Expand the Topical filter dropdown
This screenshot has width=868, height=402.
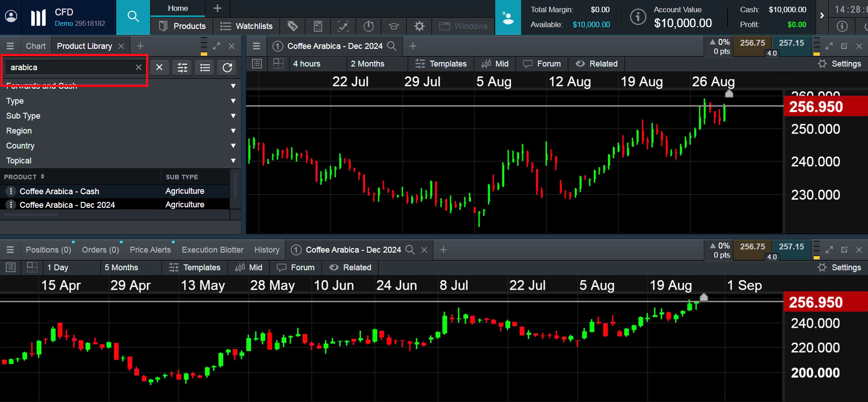[x=233, y=161]
